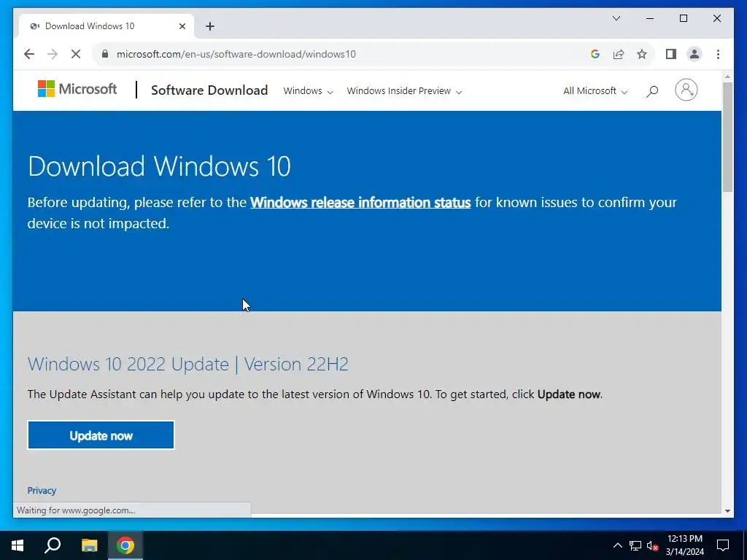Open Chrome three-dot menu
This screenshot has height=560, width=747.
[x=718, y=54]
